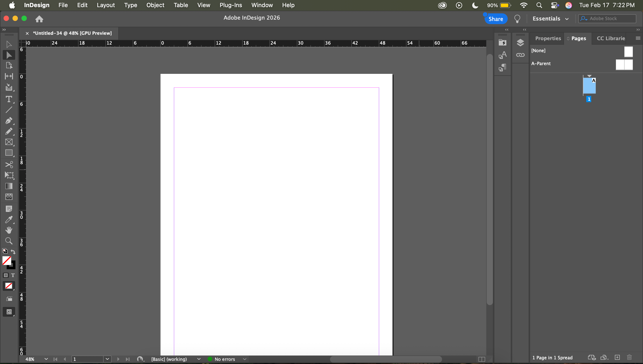Toggle formatting affects text
This screenshot has height=364, width=643.
(x=13, y=275)
